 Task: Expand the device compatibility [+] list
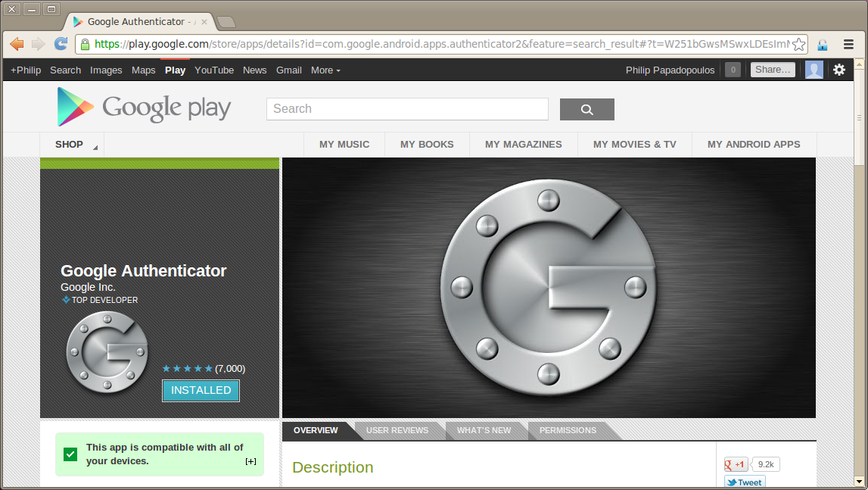[x=250, y=461]
